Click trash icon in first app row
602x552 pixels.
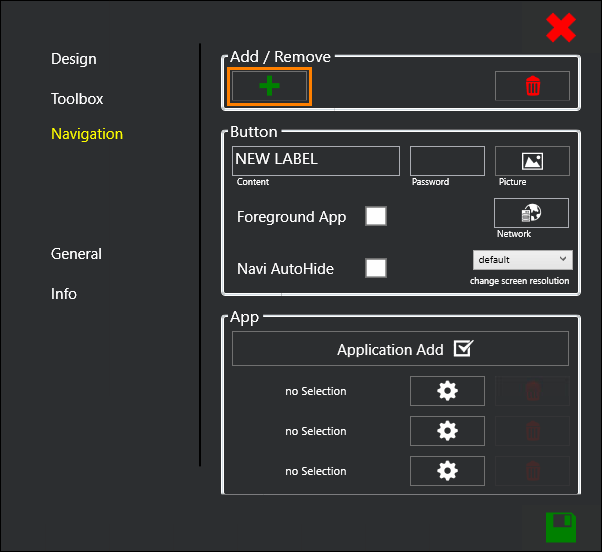click(x=532, y=391)
